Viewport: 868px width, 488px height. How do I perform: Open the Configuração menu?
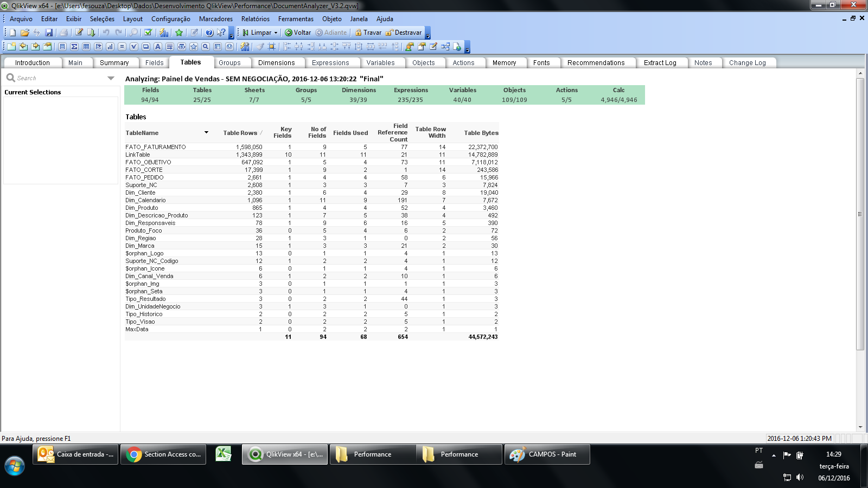pos(171,18)
